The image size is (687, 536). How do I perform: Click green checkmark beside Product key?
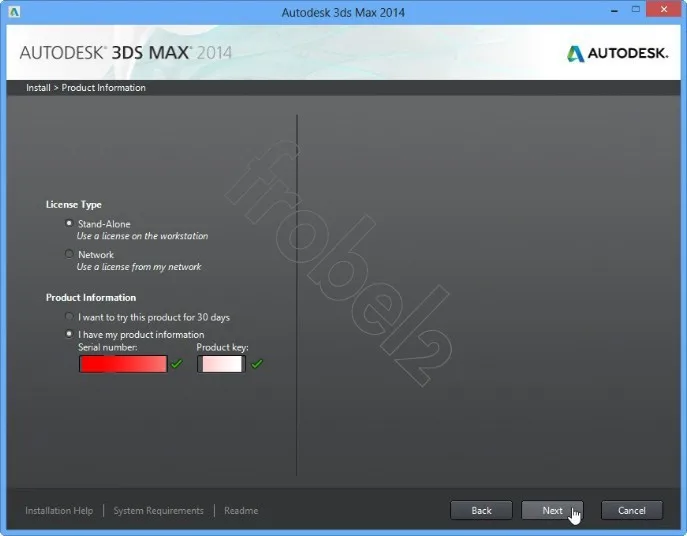point(257,363)
